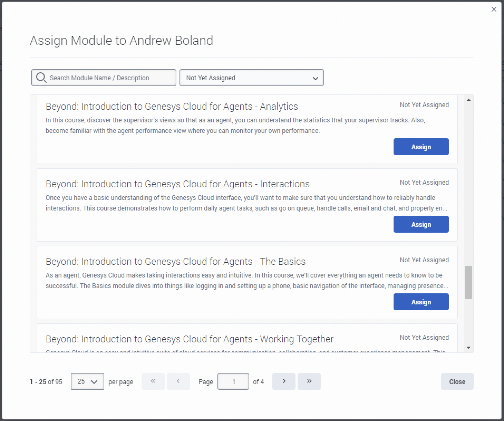Open the Not Yet Assigned filter dropdown
The image size is (504, 421).
[251, 78]
